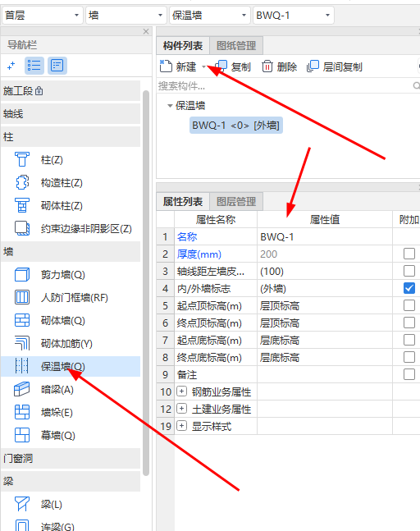Switch to 图层管理 tab
Screen dimensions: 420x531
coord(236,202)
